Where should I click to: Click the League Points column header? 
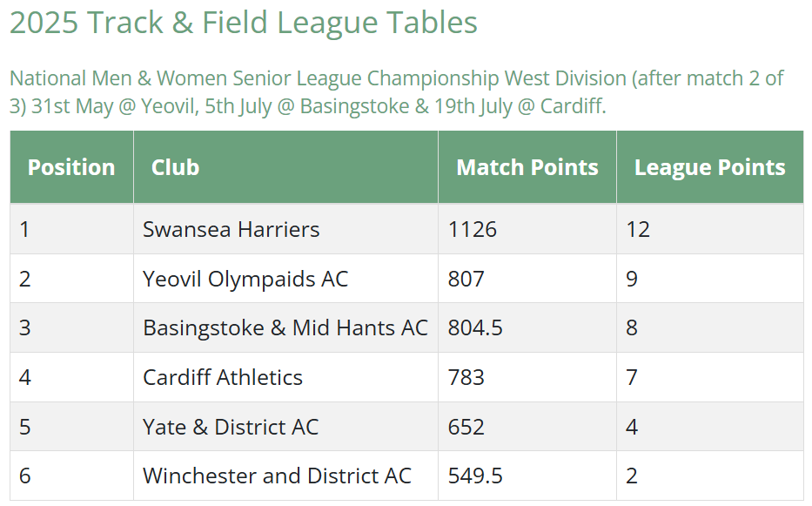pos(710,167)
